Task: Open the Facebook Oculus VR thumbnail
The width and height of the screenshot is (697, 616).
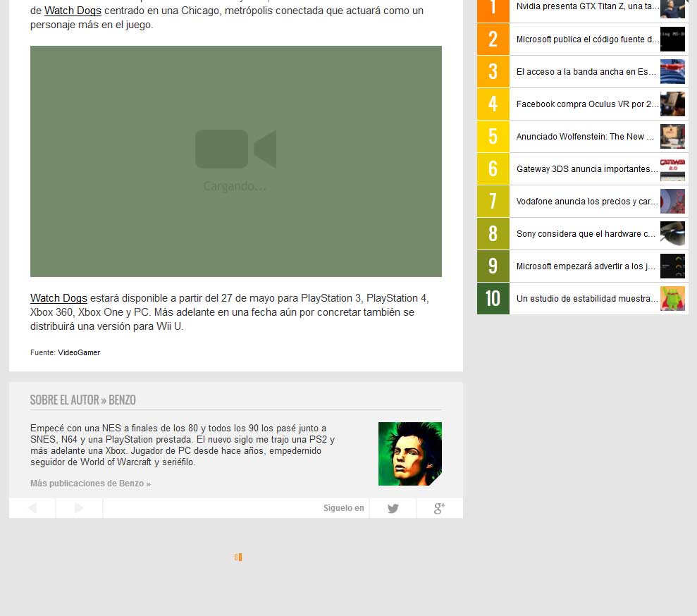Action: click(672, 104)
